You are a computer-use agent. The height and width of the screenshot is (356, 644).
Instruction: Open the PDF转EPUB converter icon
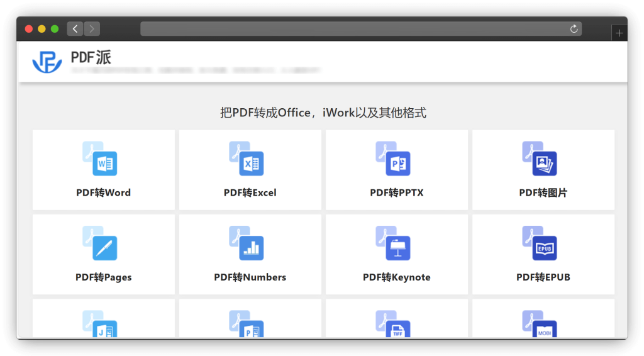540,243
